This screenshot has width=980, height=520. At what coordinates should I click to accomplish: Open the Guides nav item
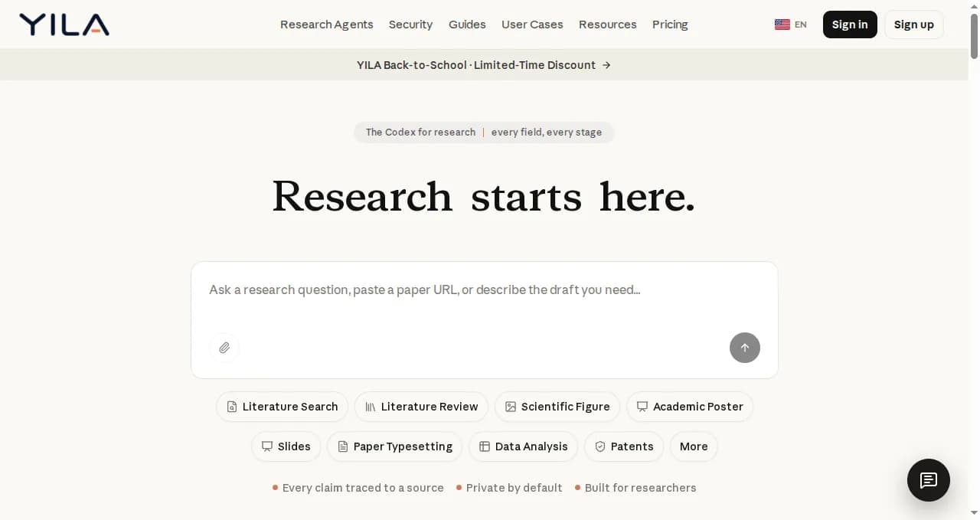467,25
